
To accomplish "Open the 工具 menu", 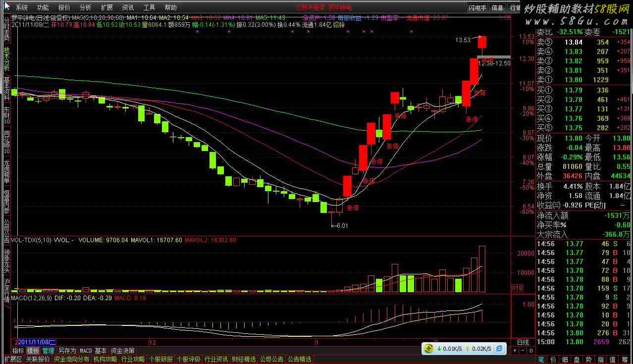I will 149,7.
